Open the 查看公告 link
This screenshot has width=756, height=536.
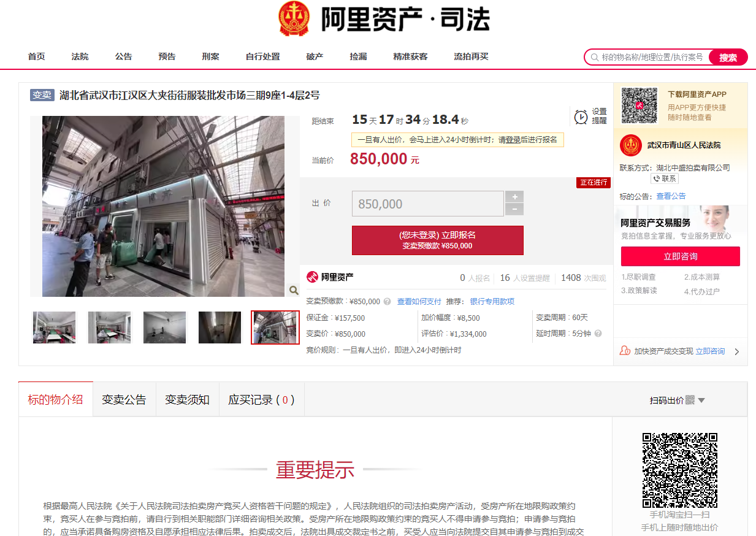coord(671,196)
